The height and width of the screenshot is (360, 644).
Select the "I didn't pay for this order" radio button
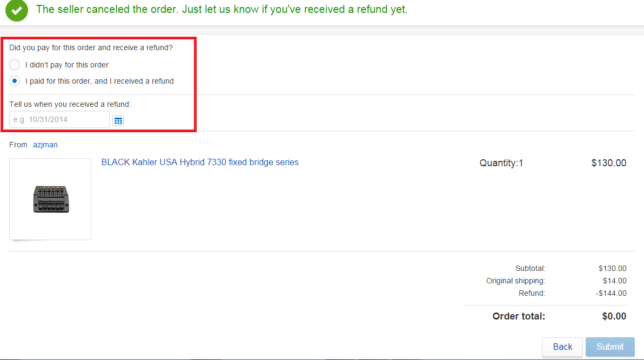15,65
